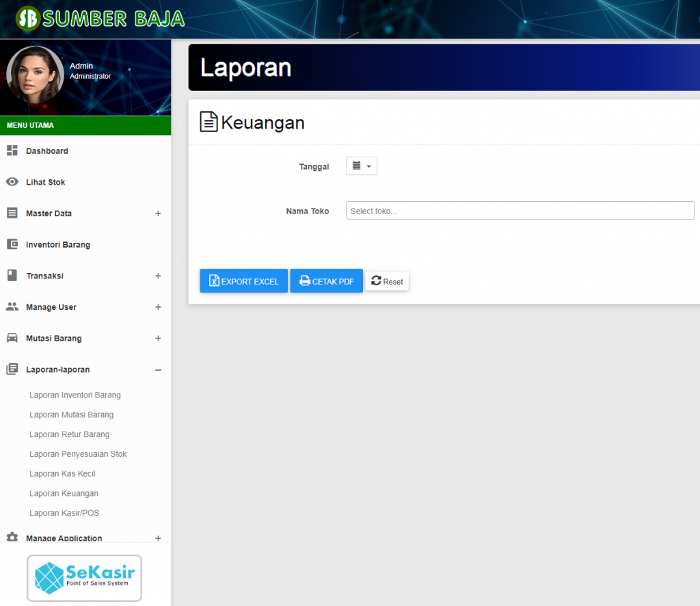Click the printer icon on Cetak PDF
This screenshot has height=606, width=700.
305,280
